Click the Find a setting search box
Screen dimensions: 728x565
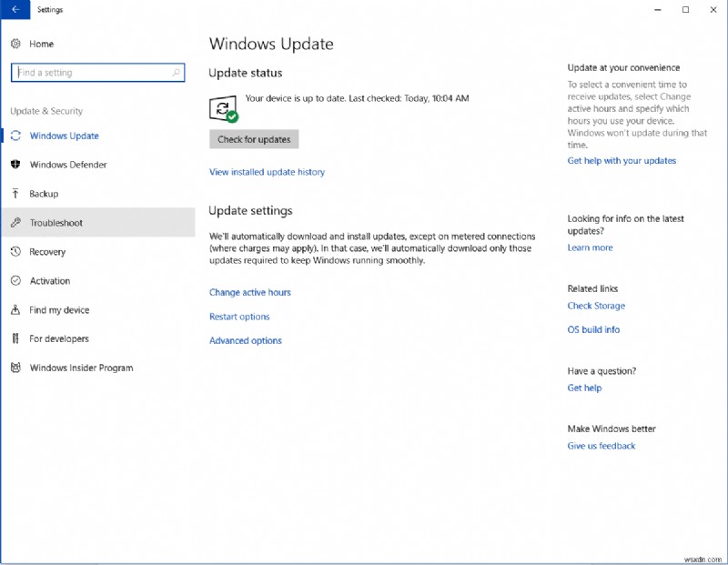coord(91,73)
